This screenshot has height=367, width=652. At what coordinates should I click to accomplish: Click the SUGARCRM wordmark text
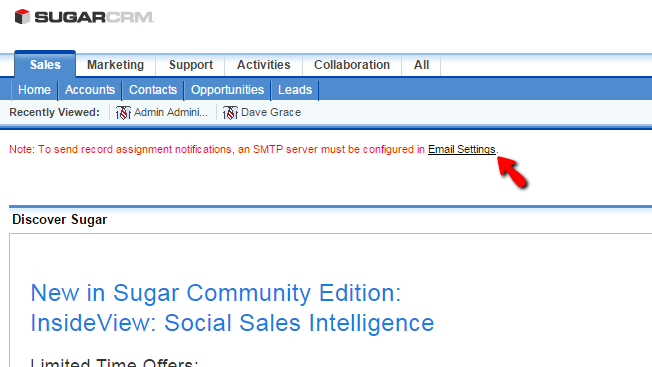94,17
